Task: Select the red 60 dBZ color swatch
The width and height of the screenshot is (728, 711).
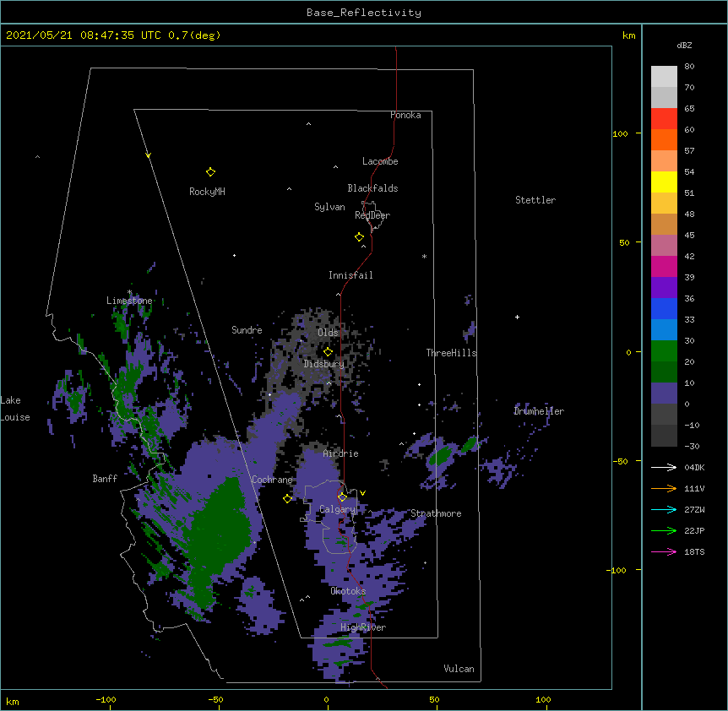Action: (x=664, y=118)
